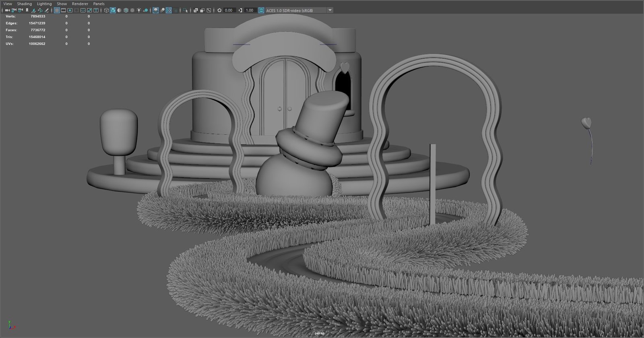
Task: Click the gamma value field 1.00
Action: (x=250, y=10)
